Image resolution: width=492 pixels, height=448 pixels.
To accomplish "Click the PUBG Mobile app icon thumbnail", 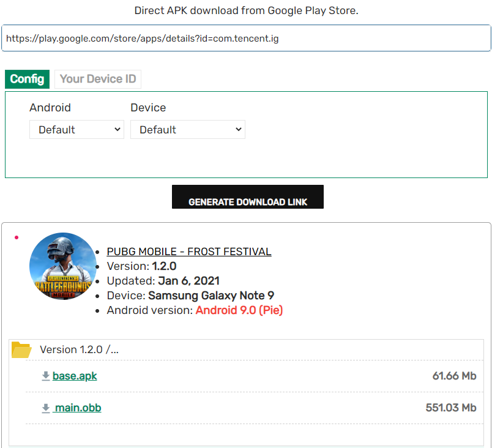I will [63, 266].
